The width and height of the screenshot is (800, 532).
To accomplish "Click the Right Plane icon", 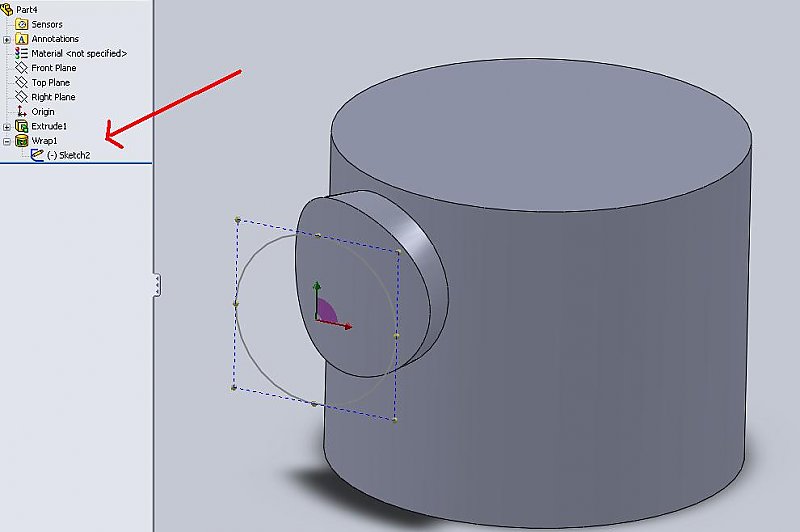I will click(x=21, y=97).
